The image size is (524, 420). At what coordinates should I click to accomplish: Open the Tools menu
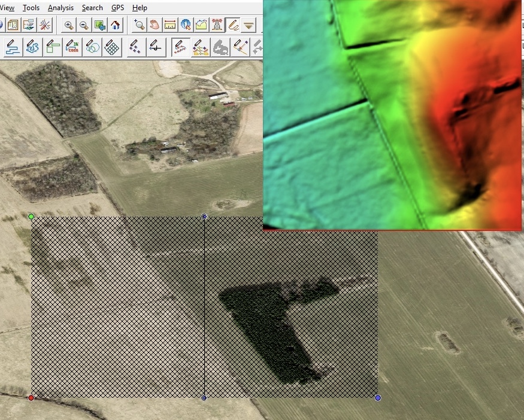click(x=31, y=8)
